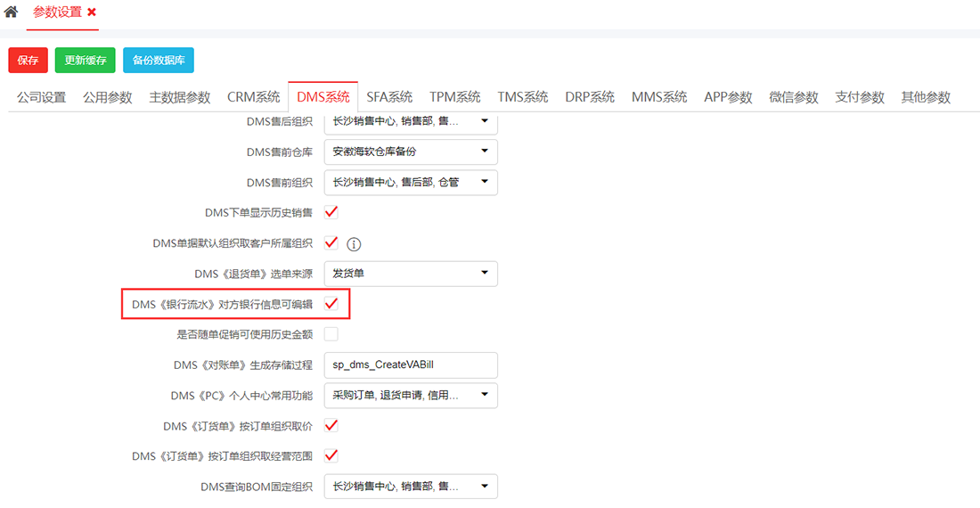The height and width of the screenshot is (508, 980).
Task: Close the 参数设置 tab with red X
Action: tap(92, 12)
